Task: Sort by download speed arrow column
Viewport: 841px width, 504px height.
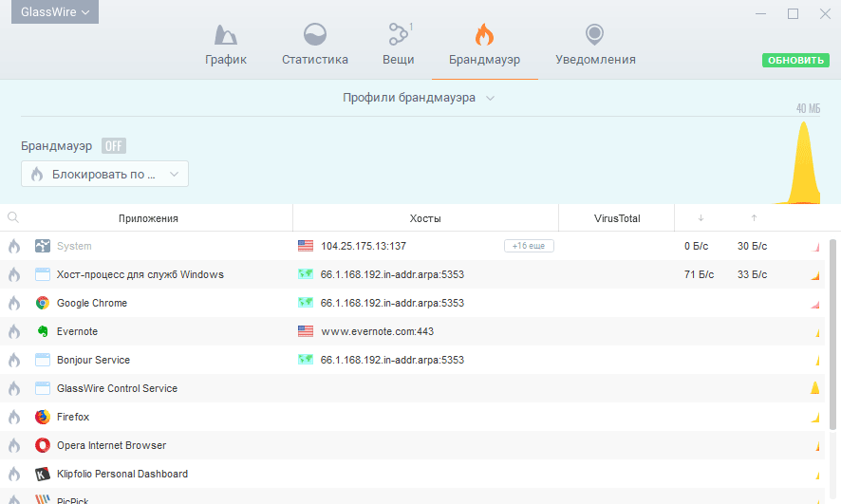Action: pyautogui.click(x=701, y=218)
